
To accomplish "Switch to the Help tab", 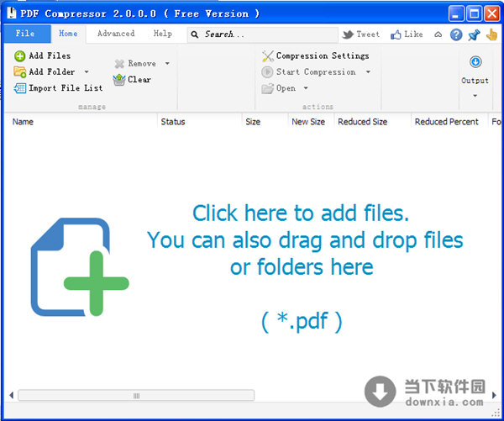I will click(x=163, y=34).
